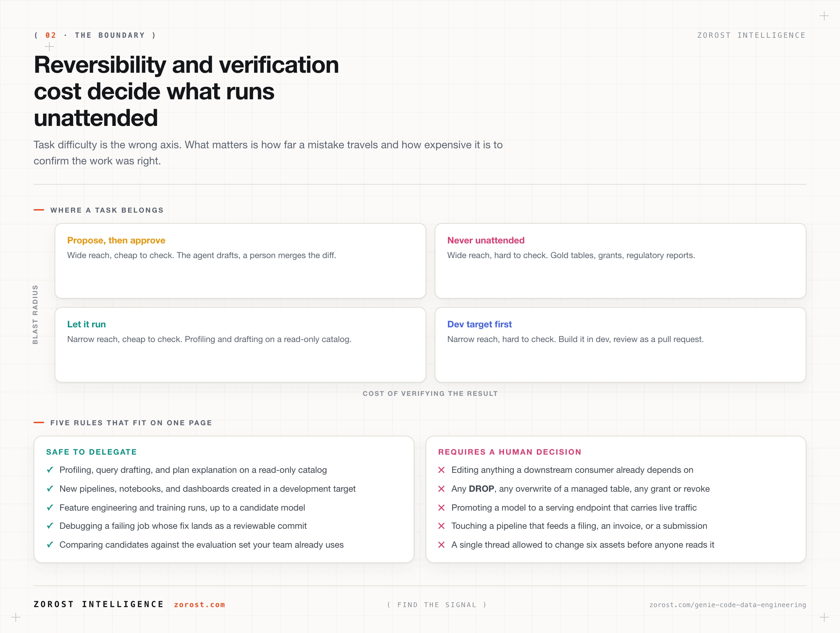840x633 pixels.
Task: Click the X mark next to Touching a pipeline
Action: [x=441, y=526]
